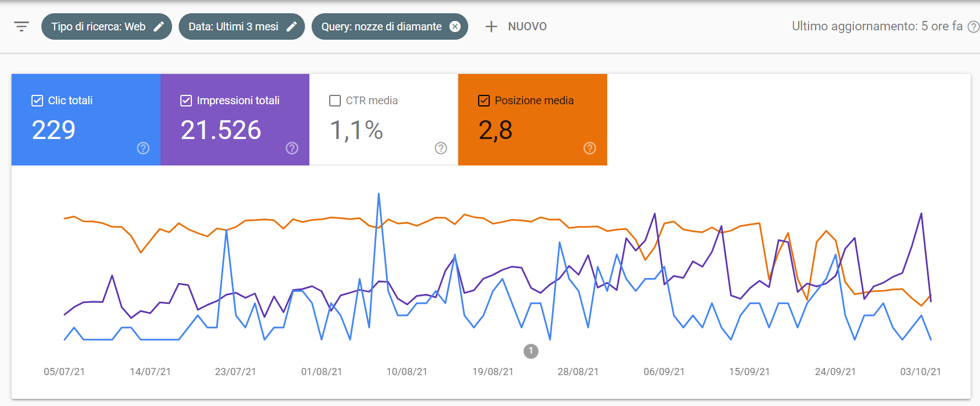Open help icon on Posizione media card
The height and width of the screenshot is (406, 980).
point(590,148)
